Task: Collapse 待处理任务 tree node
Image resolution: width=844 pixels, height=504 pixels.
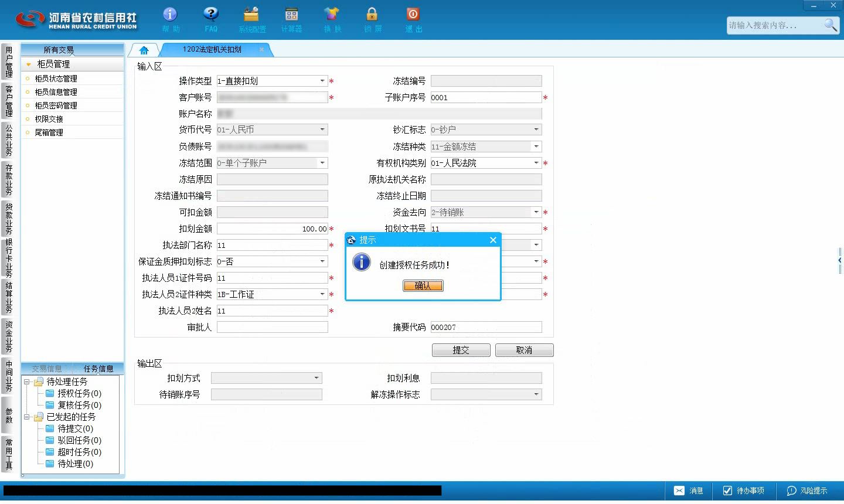Action: point(26,382)
